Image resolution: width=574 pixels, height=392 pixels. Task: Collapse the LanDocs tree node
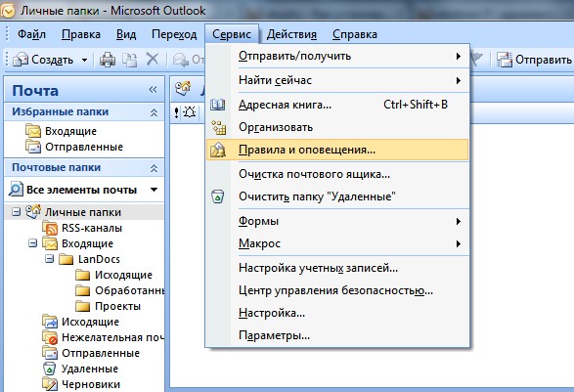click(49, 259)
